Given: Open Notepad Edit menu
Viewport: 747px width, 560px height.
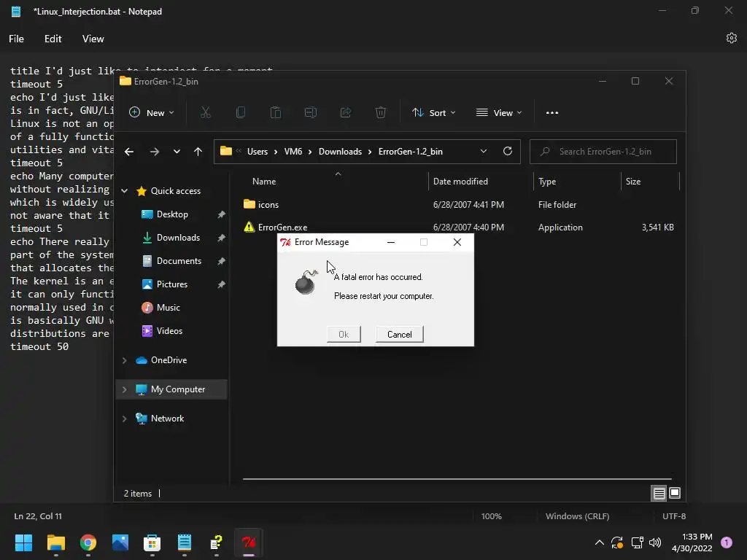Looking at the screenshot, I should (x=53, y=39).
